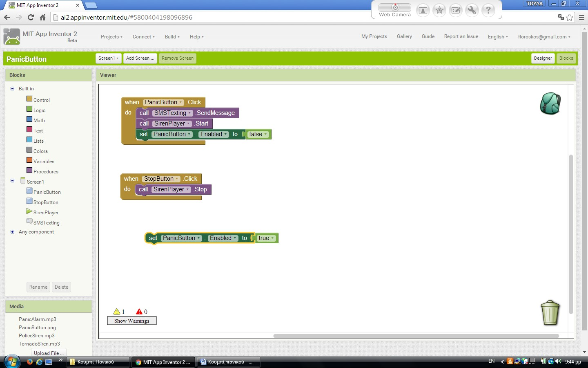Viewport: 588px width, 368px height.
Task: Click the MIT App Inventor android logo
Action: coord(11,37)
